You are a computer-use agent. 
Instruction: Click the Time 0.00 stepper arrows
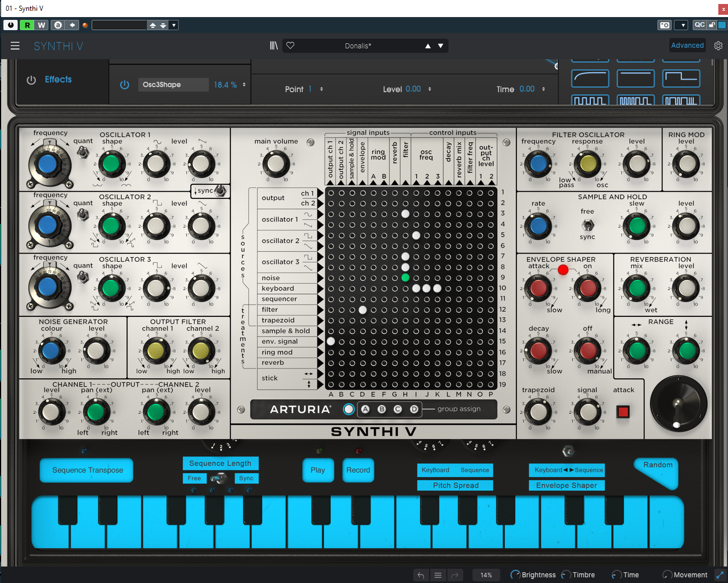(544, 89)
